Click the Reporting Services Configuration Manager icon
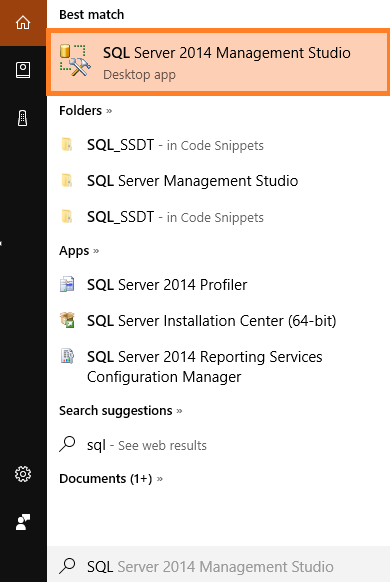The image size is (390, 582). [x=67, y=356]
